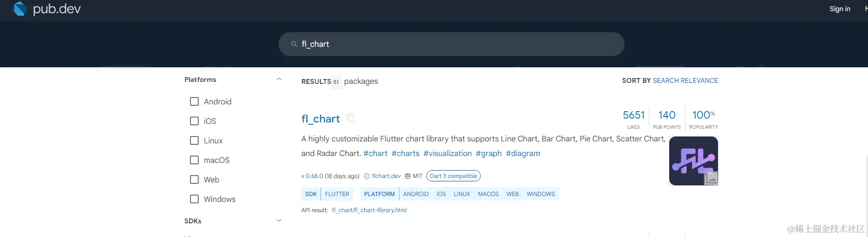
Task: Collapse the Platforms filter section
Action: pyautogui.click(x=279, y=79)
